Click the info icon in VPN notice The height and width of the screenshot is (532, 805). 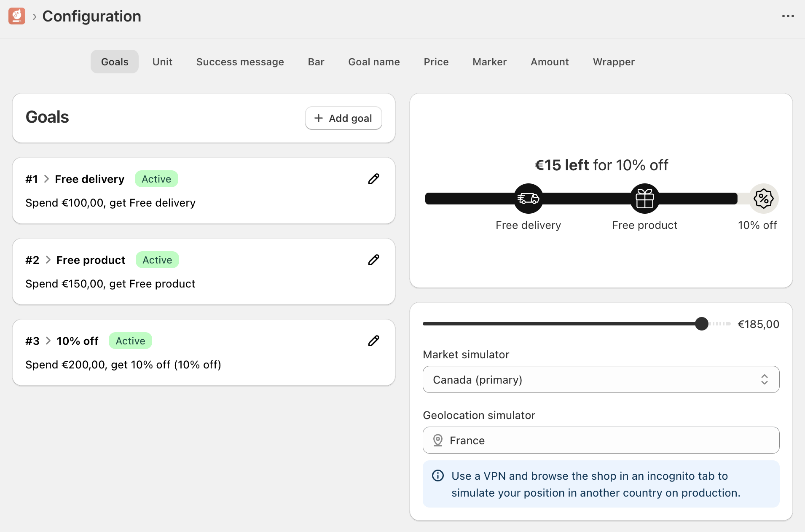point(438,476)
